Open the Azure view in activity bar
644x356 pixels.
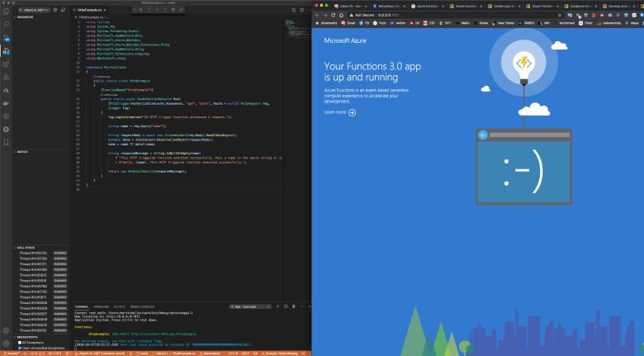[6, 88]
